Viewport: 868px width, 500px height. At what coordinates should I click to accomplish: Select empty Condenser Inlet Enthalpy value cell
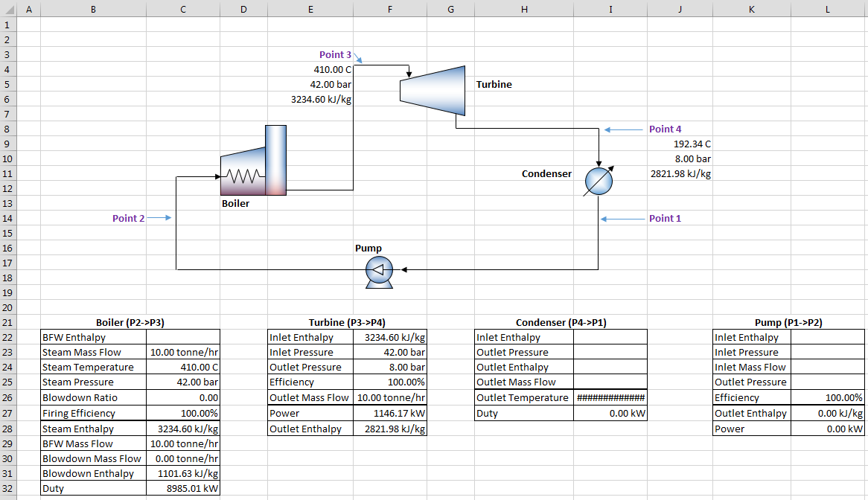(x=610, y=337)
